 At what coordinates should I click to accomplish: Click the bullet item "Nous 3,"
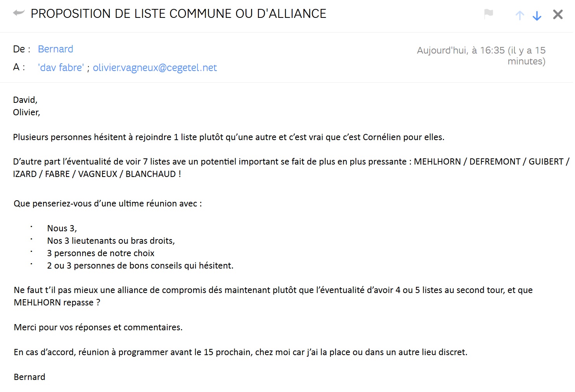click(62, 228)
